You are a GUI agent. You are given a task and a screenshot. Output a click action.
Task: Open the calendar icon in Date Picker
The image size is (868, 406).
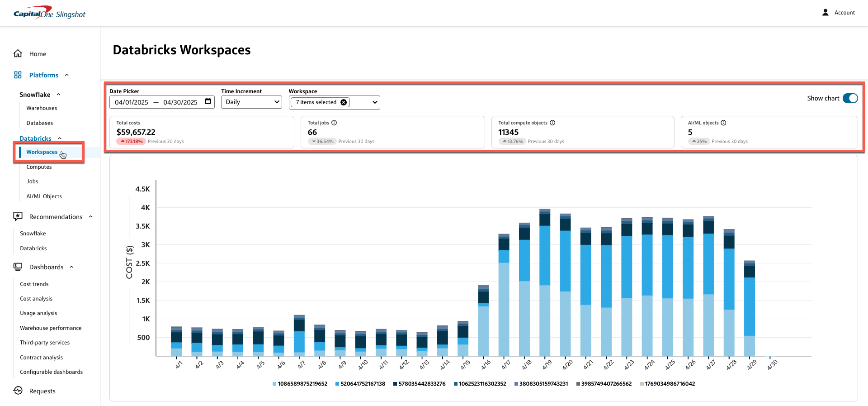point(208,101)
